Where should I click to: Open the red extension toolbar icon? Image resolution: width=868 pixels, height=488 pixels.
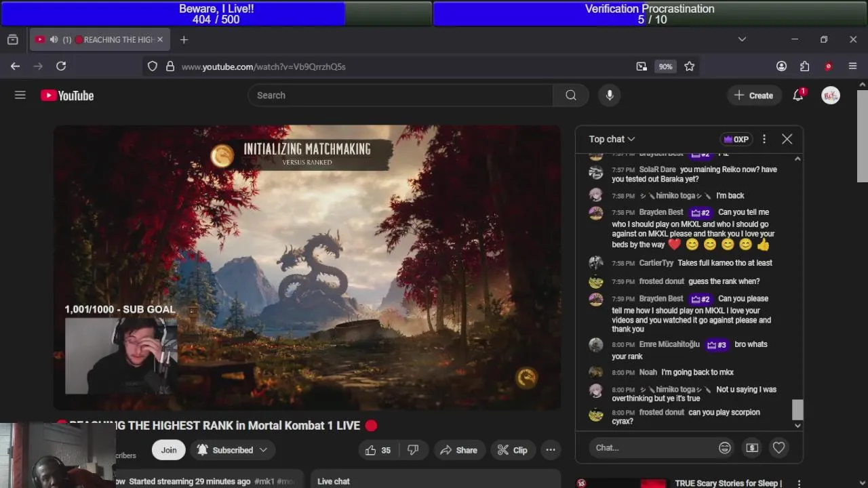(x=828, y=66)
